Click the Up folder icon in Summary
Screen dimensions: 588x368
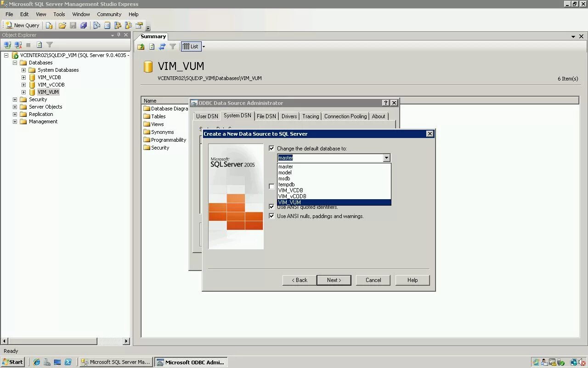[x=141, y=46]
